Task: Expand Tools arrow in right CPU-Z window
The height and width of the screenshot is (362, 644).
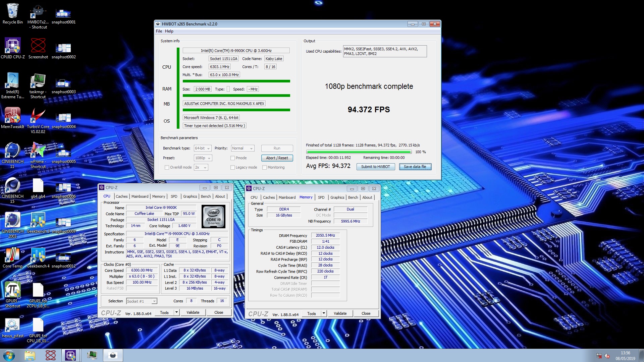Action: (324, 313)
